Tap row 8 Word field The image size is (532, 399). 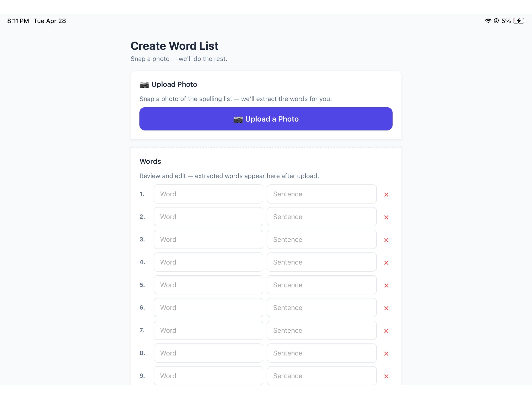(208, 353)
